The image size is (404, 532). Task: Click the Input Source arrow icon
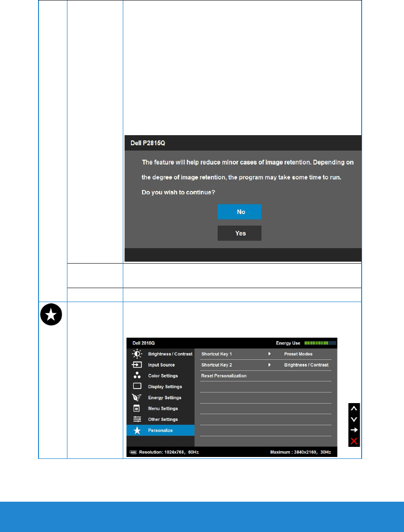[137, 365]
